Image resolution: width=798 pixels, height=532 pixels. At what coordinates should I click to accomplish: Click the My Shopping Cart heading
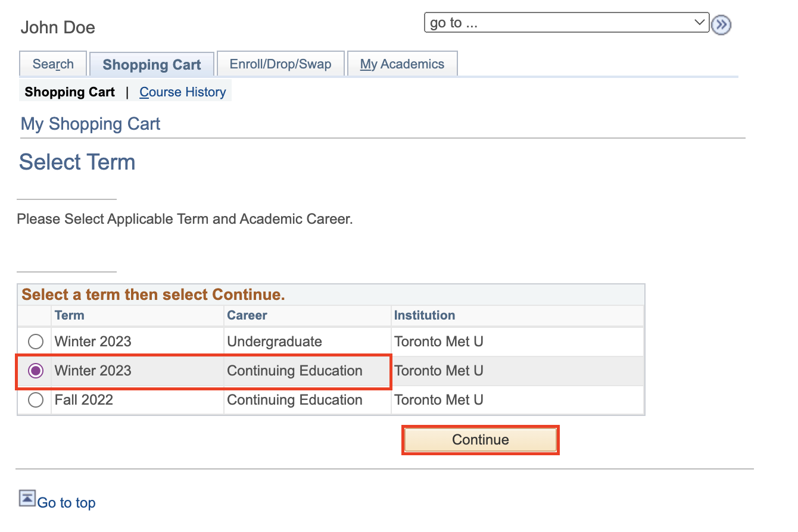pyautogui.click(x=91, y=124)
